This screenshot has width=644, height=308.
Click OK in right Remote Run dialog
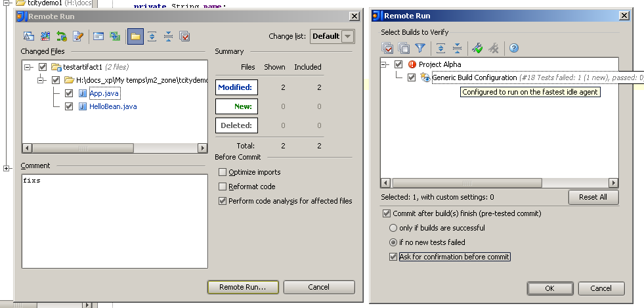click(550, 288)
